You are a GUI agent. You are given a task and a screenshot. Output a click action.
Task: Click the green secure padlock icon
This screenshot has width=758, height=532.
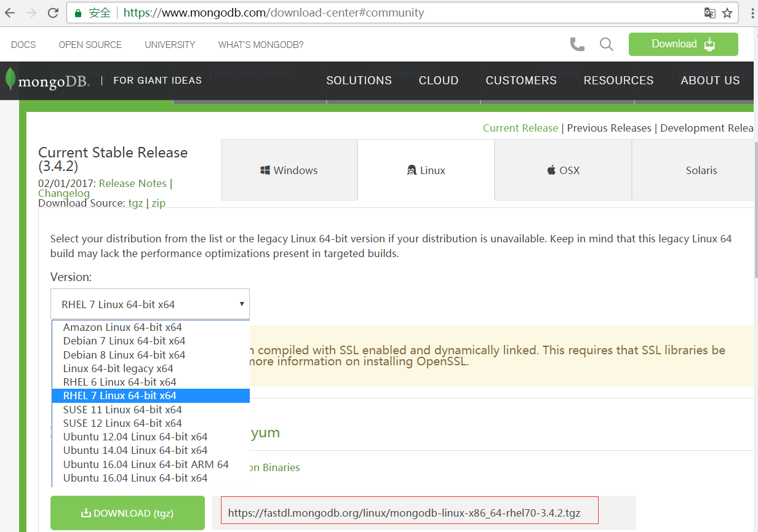(78, 13)
